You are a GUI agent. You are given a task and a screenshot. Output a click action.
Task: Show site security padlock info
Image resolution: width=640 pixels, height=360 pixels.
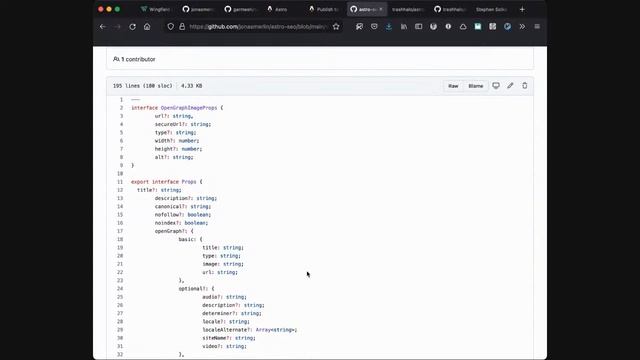182,27
